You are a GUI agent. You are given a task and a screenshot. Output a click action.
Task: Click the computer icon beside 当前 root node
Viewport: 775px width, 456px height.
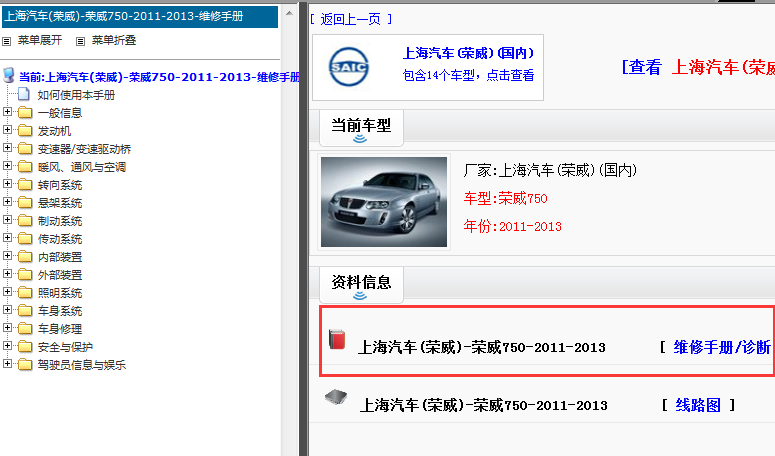pyautogui.click(x=9, y=76)
